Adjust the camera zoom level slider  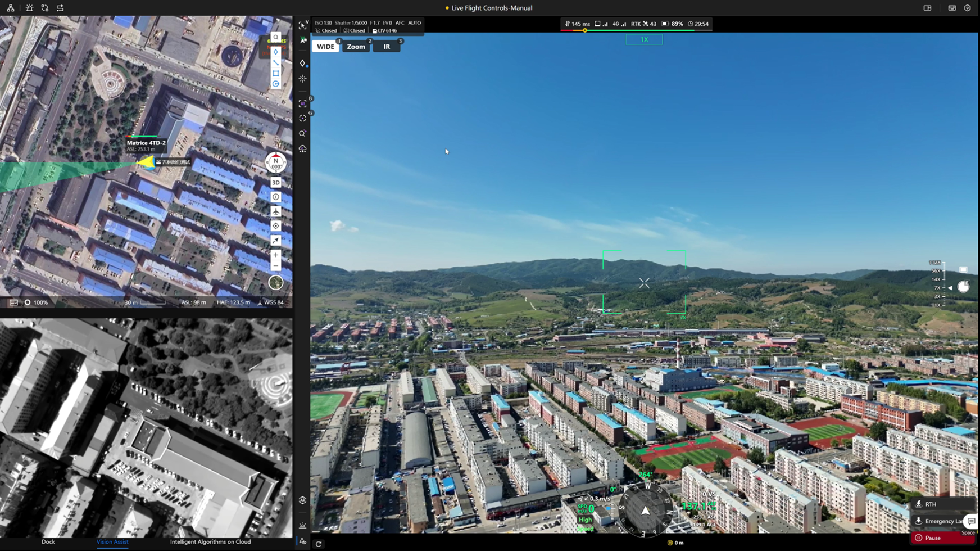pyautogui.click(x=943, y=283)
